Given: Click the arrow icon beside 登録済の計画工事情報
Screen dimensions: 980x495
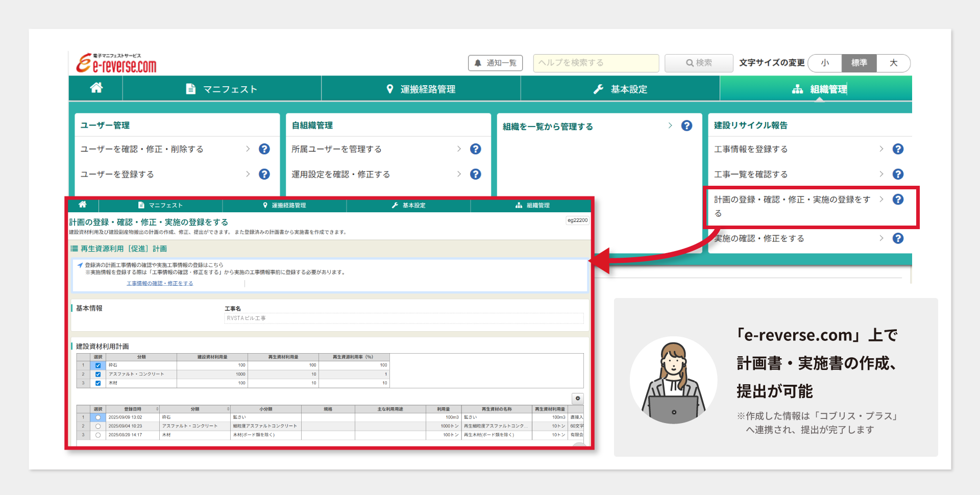Looking at the screenshot, I should tap(80, 265).
